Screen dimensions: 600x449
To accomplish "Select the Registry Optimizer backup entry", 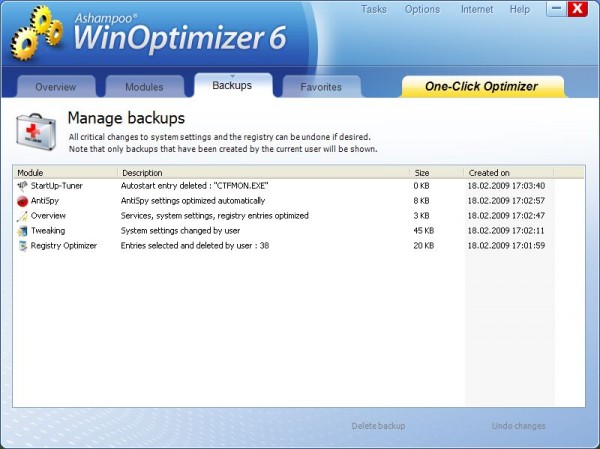I will tap(299, 246).
